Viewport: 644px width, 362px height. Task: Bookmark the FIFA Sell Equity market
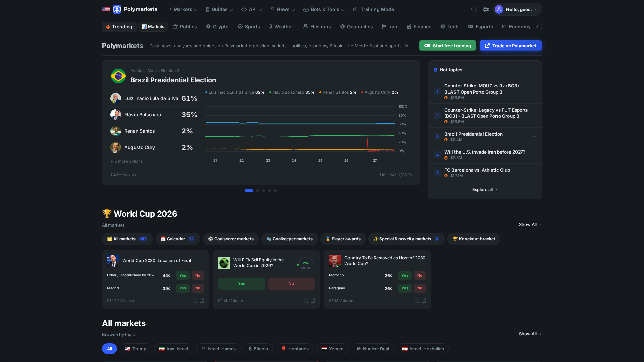306,301
